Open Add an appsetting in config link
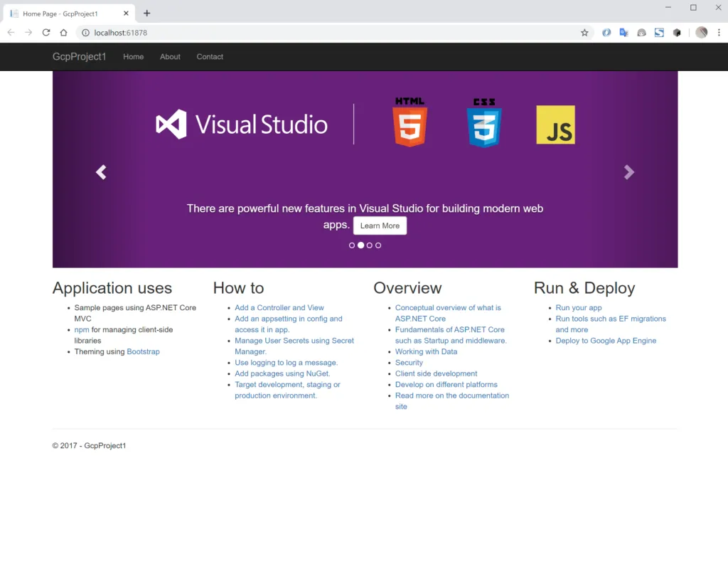Image resolution: width=728 pixels, height=584 pixels. (x=289, y=324)
